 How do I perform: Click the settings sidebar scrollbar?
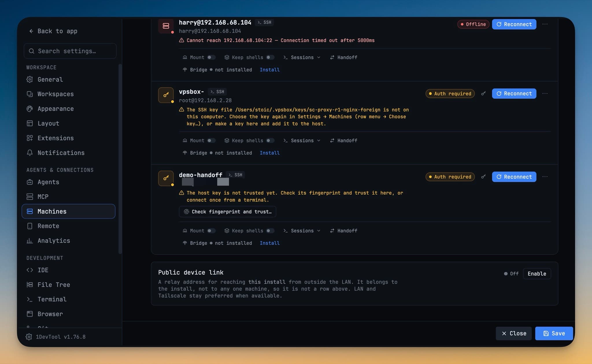[120, 159]
